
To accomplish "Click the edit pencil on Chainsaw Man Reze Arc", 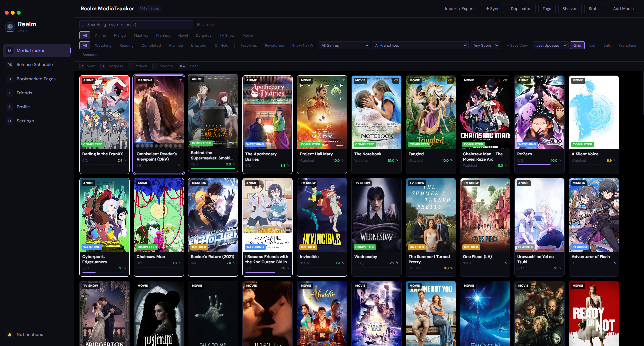I will (x=506, y=165).
